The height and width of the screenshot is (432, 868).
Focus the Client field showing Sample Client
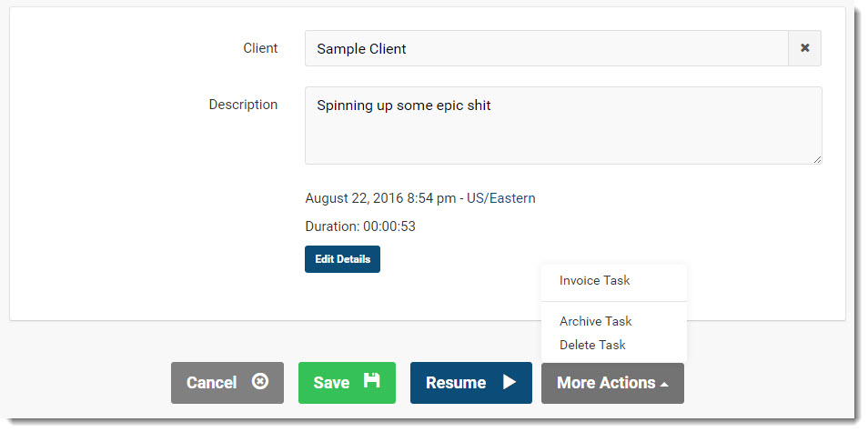[546, 48]
